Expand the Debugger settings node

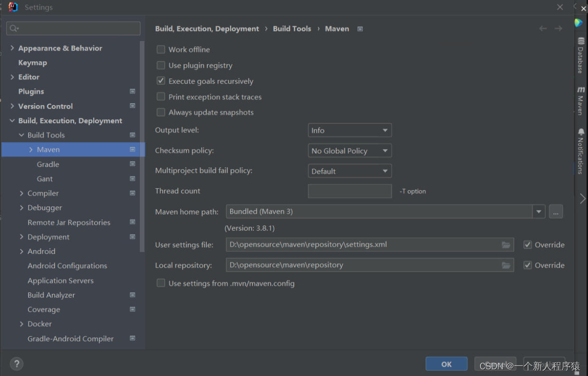pos(22,208)
